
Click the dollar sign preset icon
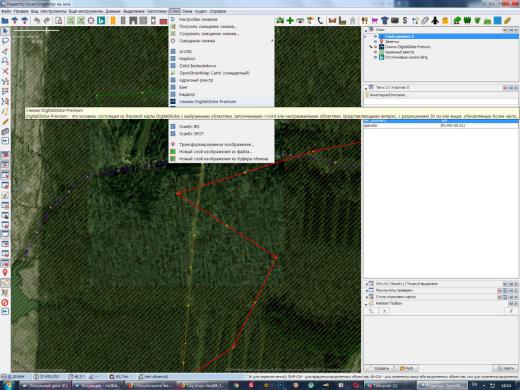pos(405,20)
